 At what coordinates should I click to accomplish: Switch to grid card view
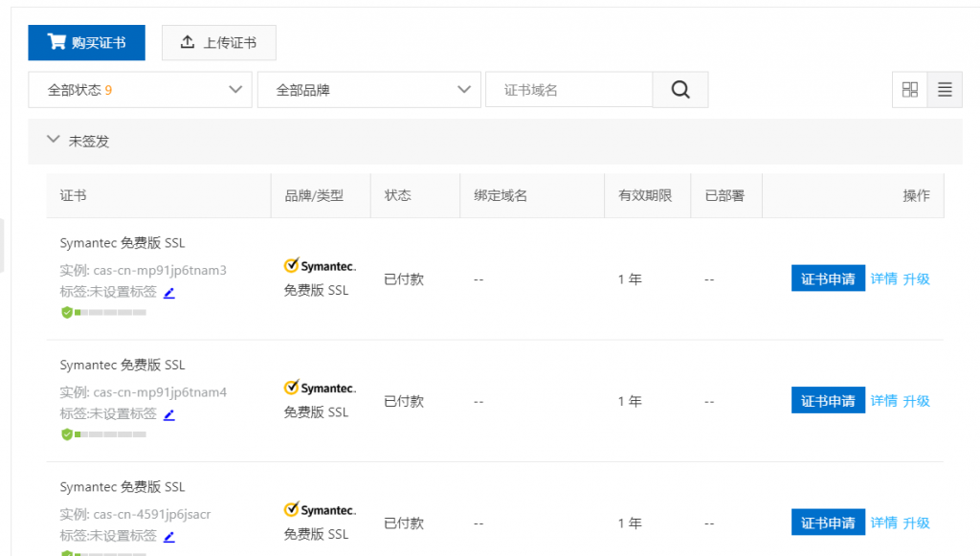[910, 90]
